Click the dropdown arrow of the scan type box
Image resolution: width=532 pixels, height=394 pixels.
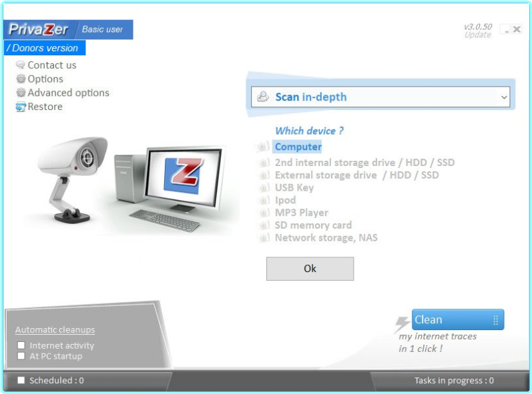click(x=504, y=97)
